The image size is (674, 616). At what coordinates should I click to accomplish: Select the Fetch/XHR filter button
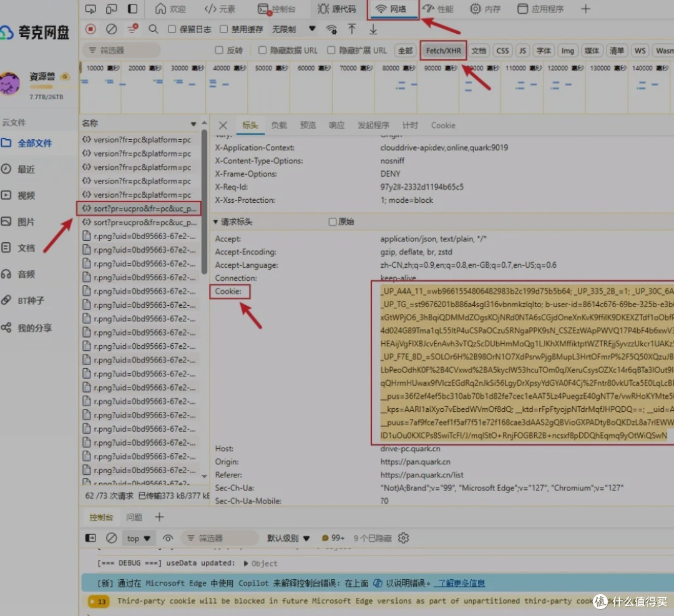pos(443,51)
